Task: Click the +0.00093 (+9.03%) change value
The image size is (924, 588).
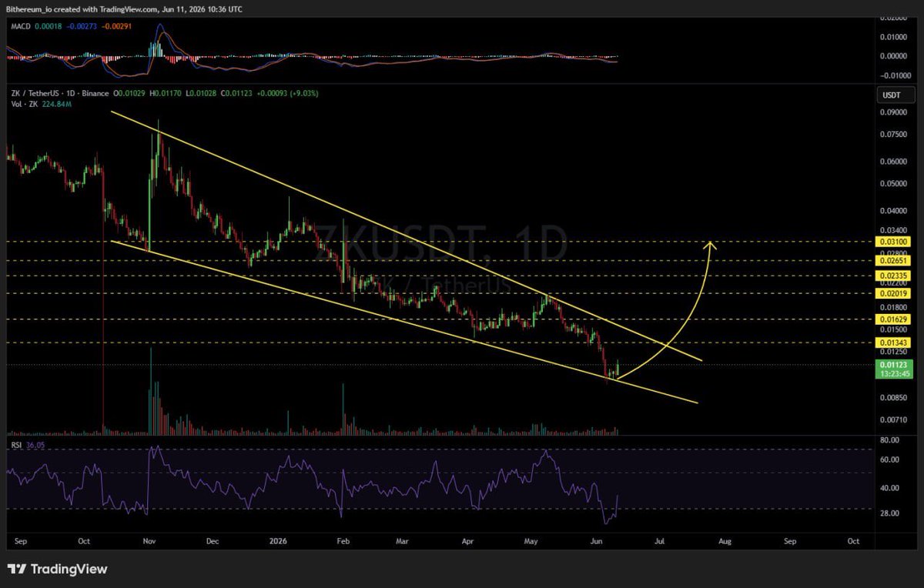Action: (289, 93)
